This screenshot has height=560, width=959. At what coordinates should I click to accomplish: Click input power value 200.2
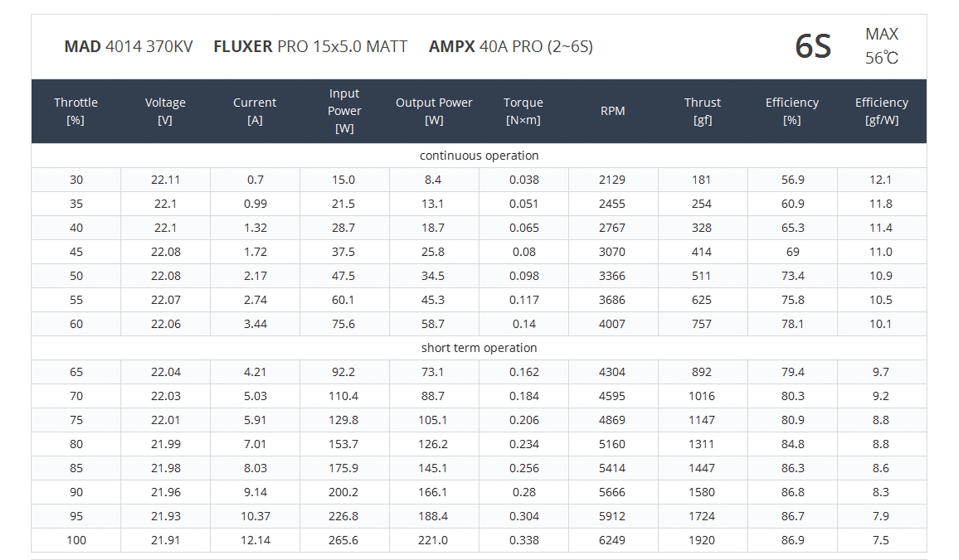[x=343, y=493]
